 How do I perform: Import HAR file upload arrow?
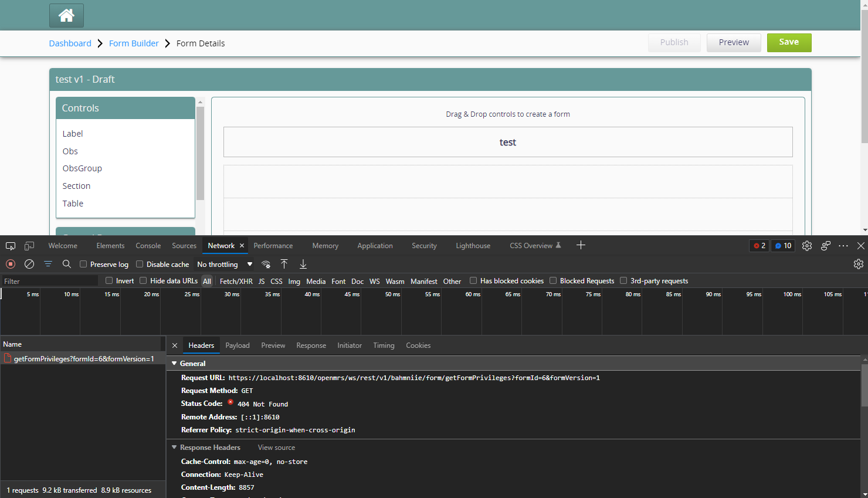pyautogui.click(x=284, y=264)
